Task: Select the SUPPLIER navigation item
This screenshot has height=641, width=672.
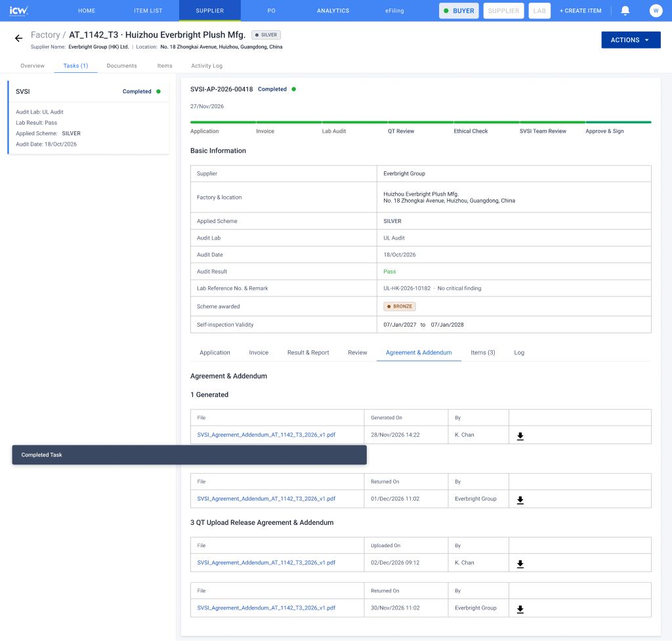Action: pos(210,10)
